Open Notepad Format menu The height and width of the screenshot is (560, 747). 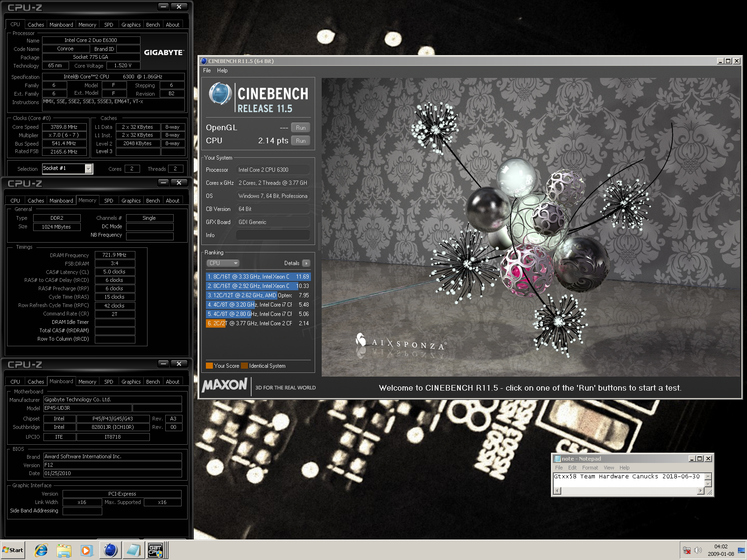click(x=590, y=468)
